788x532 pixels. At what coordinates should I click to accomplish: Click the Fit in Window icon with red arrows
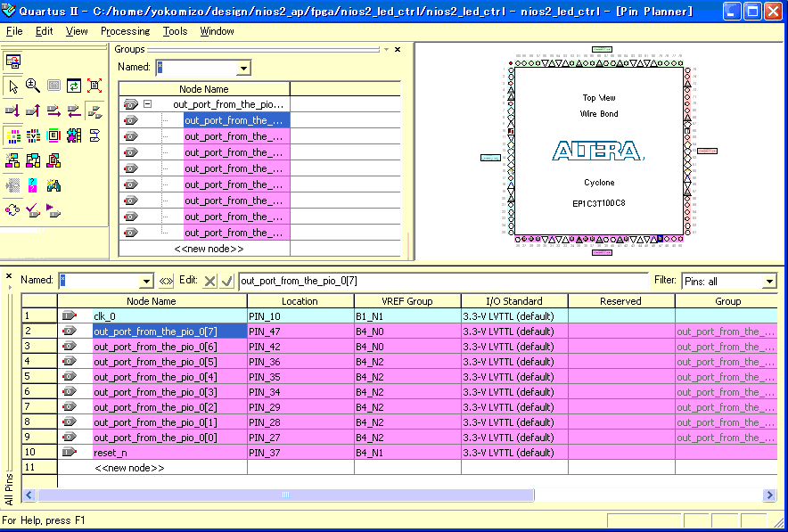tap(94, 86)
